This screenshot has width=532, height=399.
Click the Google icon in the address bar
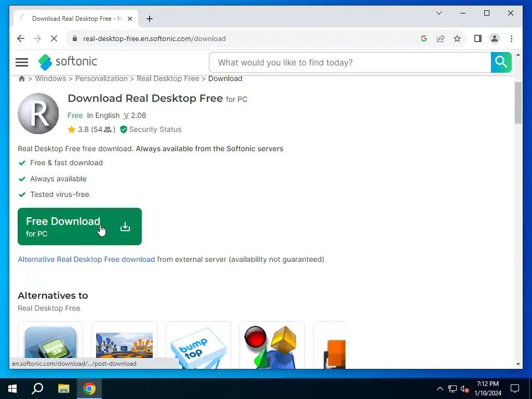tap(424, 38)
